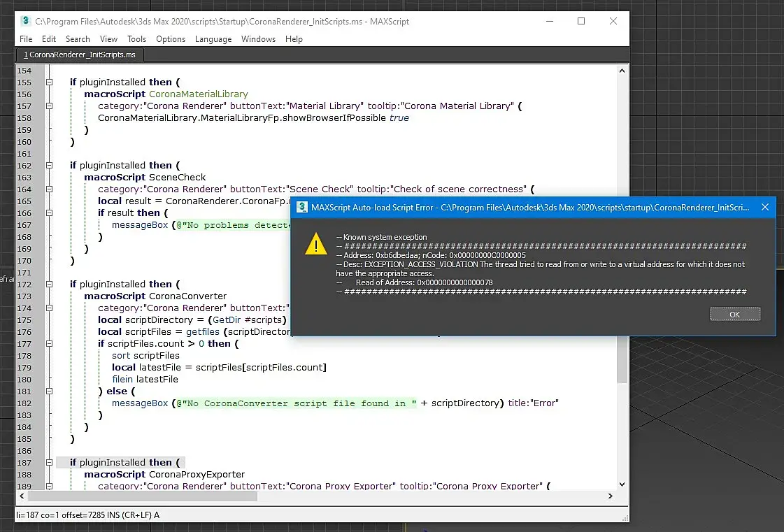Screen dimensions: 784x532
Task: Click line number 186 in the margin
Action: click(24, 451)
